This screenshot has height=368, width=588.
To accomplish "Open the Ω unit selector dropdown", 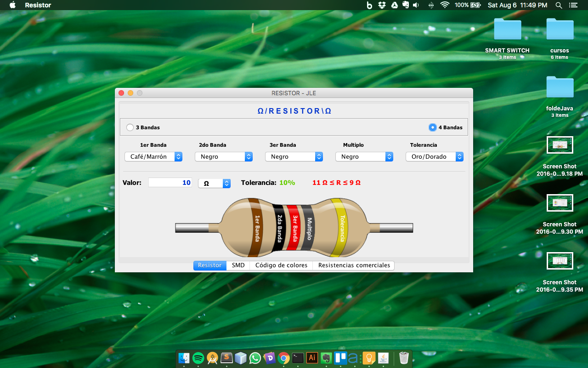I will 214,183.
